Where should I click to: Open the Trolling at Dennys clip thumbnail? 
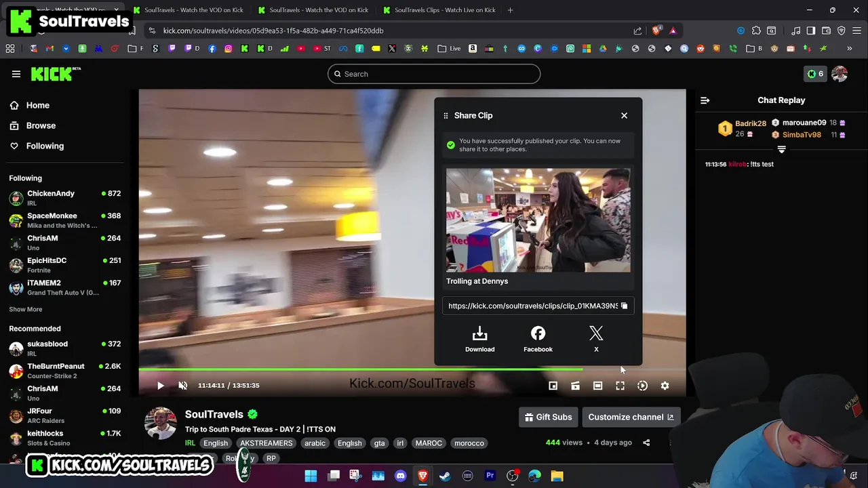538,220
